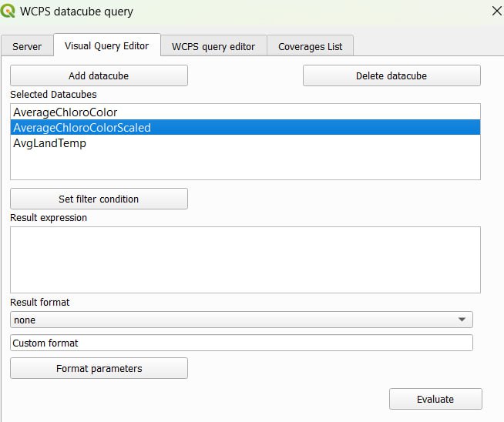Select AverageChloroColor in the datacube list
This screenshot has height=422, width=504.
click(x=66, y=112)
